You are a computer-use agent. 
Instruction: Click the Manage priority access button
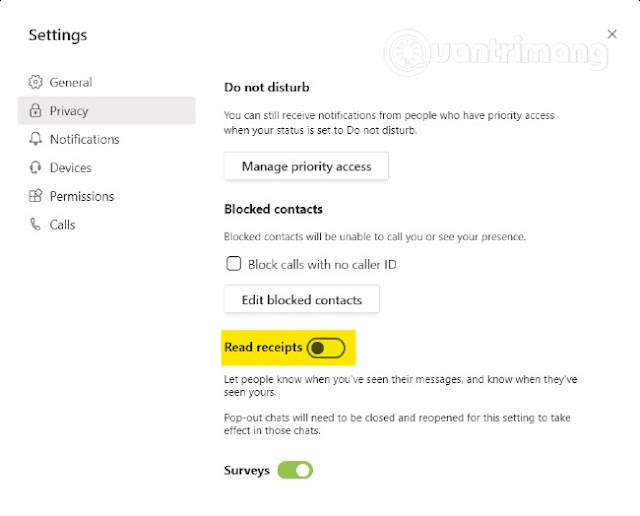306,166
